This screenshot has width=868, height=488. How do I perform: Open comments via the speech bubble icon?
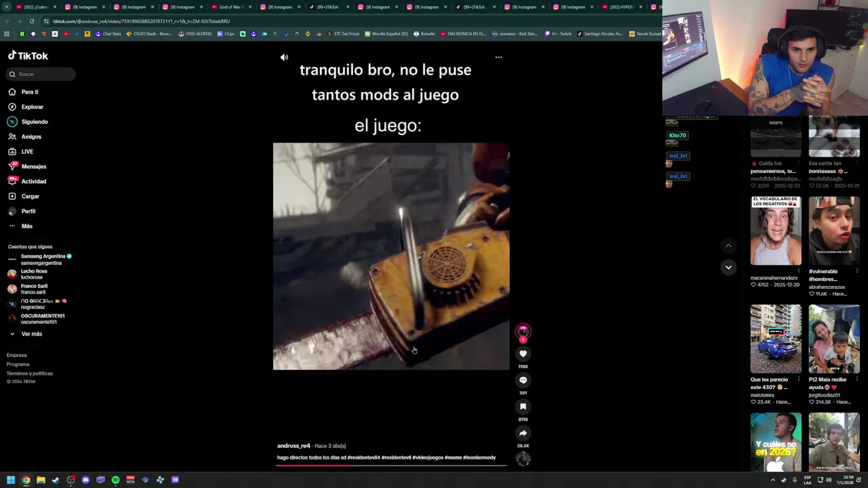pyautogui.click(x=523, y=380)
